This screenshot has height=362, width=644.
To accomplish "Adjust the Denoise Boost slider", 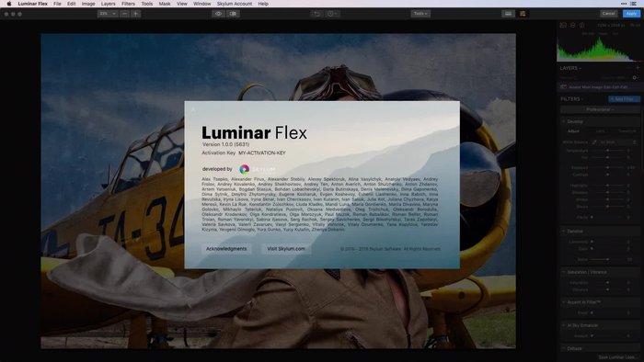I will pyautogui.click(x=607, y=259).
